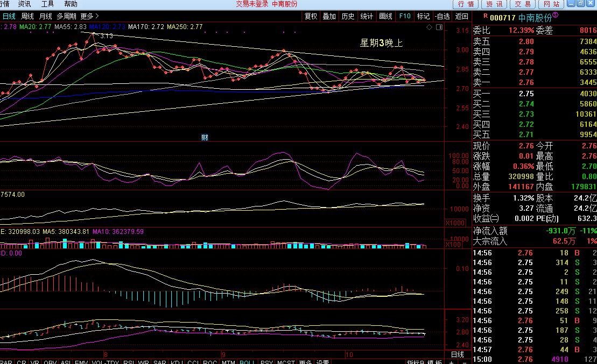Select the KDJ indicator tab

(175, 362)
